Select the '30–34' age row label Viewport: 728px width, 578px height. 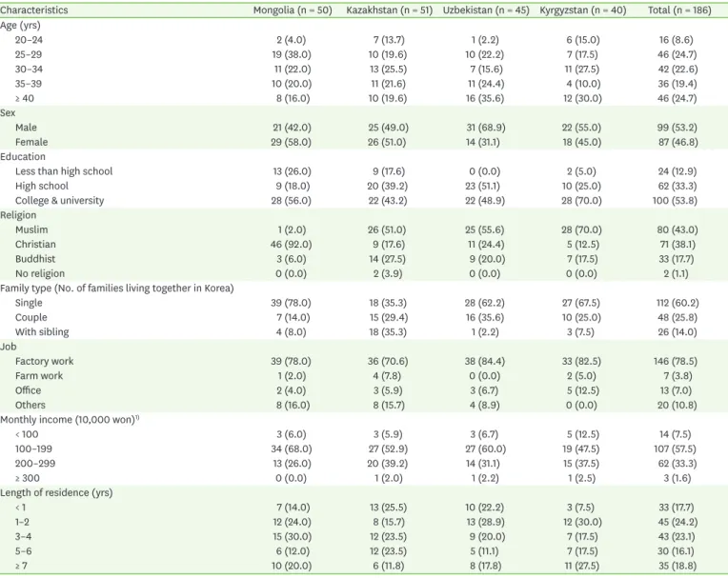(29, 70)
